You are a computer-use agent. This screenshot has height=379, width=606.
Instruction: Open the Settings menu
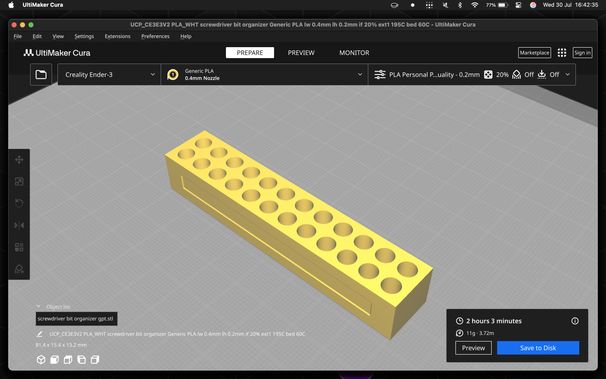(84, 36)
